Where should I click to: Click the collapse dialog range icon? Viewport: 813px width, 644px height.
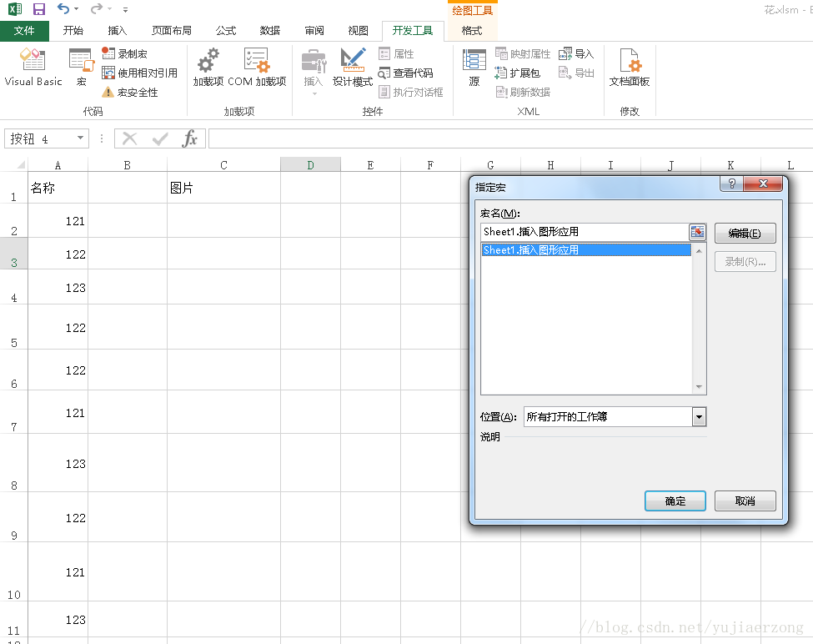(697, 232)
